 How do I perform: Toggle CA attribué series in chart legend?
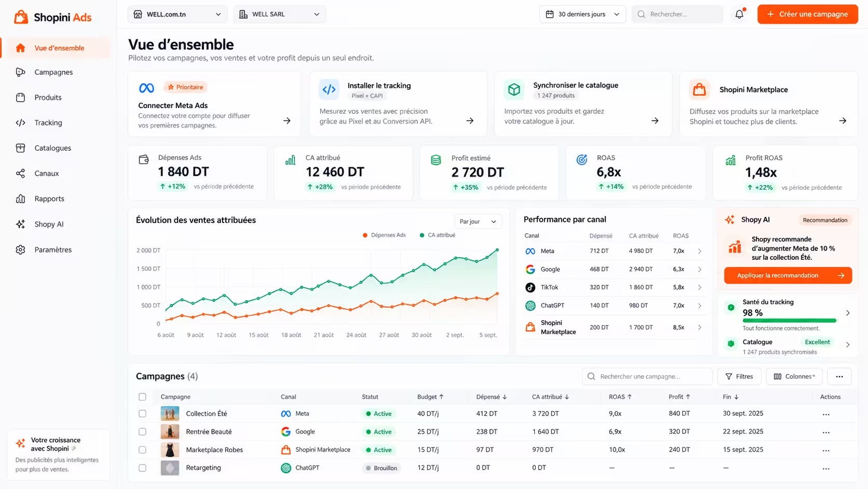coord(437,235)
